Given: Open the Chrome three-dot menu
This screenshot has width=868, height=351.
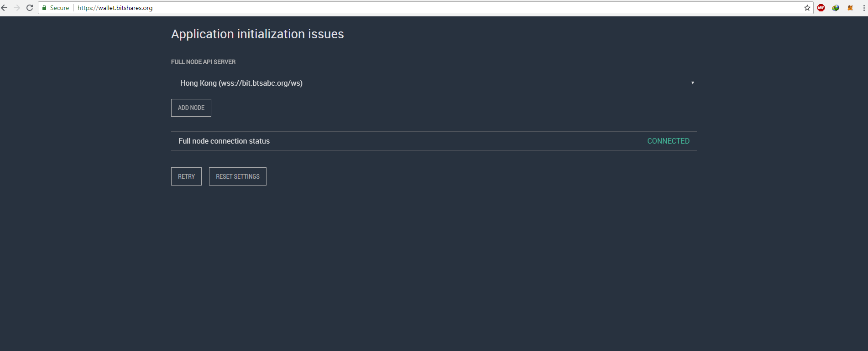Looking at the screenshot, I should click(x=864, y=8).
